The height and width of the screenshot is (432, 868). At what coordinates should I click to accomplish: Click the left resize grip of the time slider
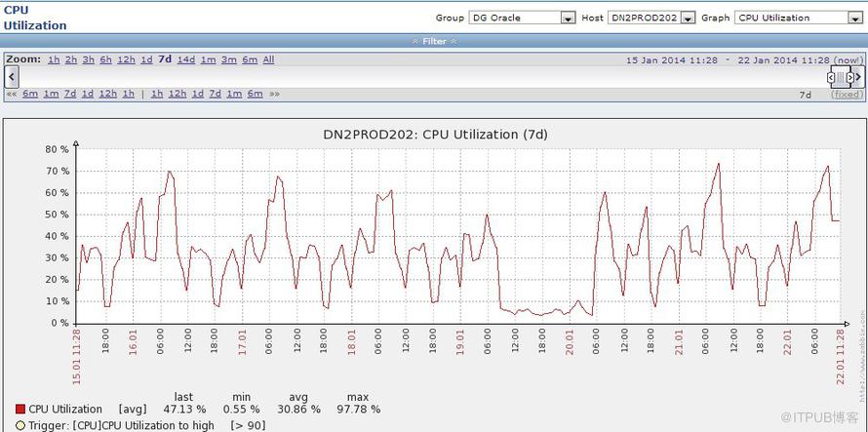tap(832, 77)
